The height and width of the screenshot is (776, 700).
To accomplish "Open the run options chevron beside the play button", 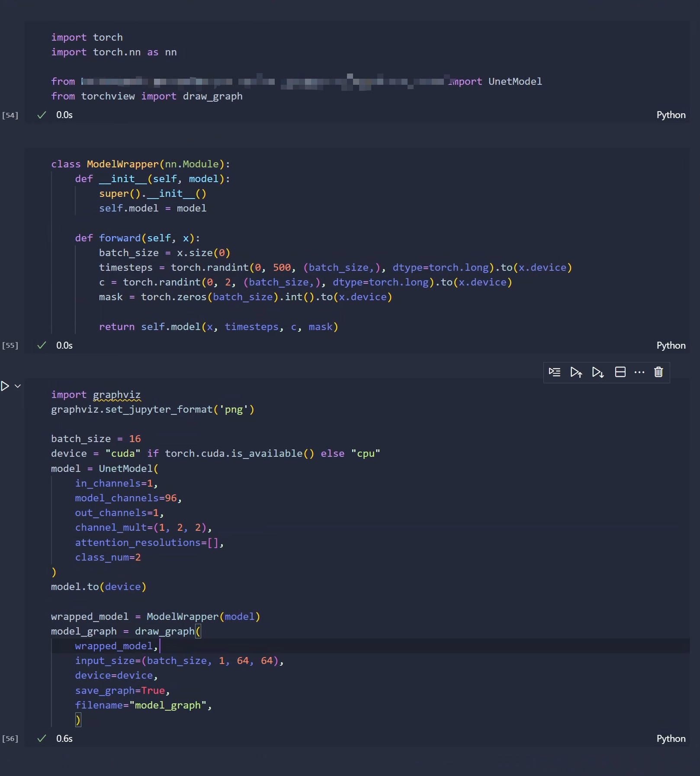I will (x=17, y=386).
